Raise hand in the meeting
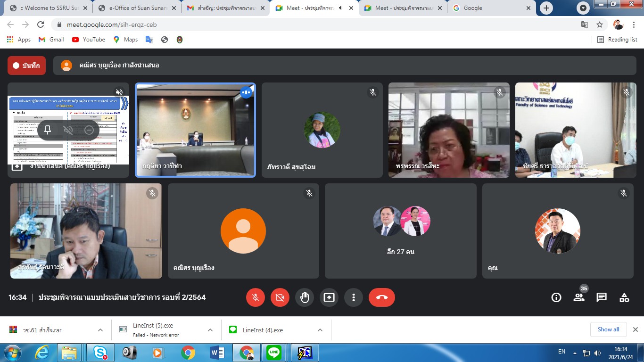This screenshot has height=362, width=644. 305,297
